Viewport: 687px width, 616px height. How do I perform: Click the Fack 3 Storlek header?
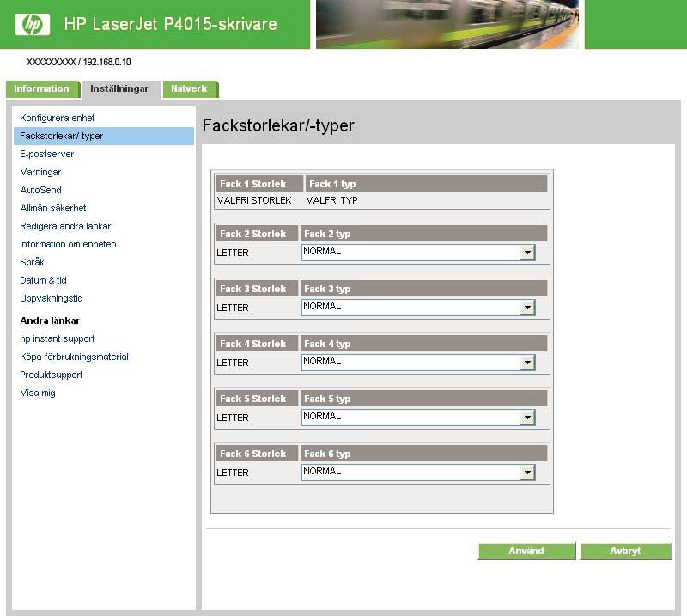click(x=257, y=289)
